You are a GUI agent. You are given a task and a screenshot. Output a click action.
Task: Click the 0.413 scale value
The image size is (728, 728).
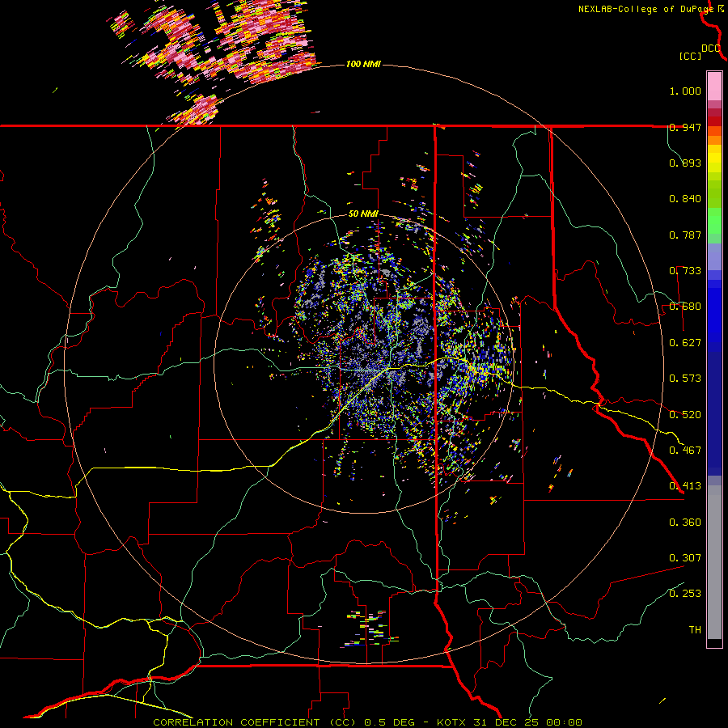(x=685, y=486)
